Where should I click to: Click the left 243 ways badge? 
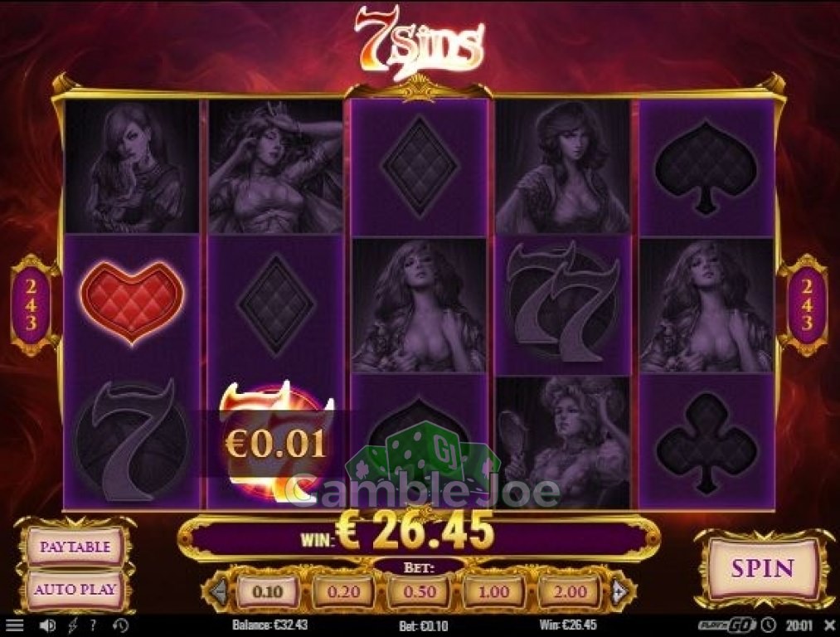pos(32,305)
